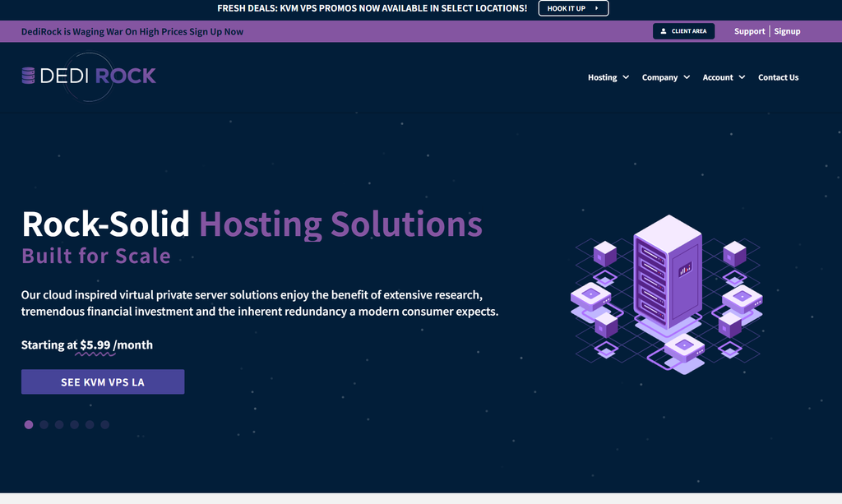Click the Rock-Solid Hosting Solutions heading

click(252, 224)
